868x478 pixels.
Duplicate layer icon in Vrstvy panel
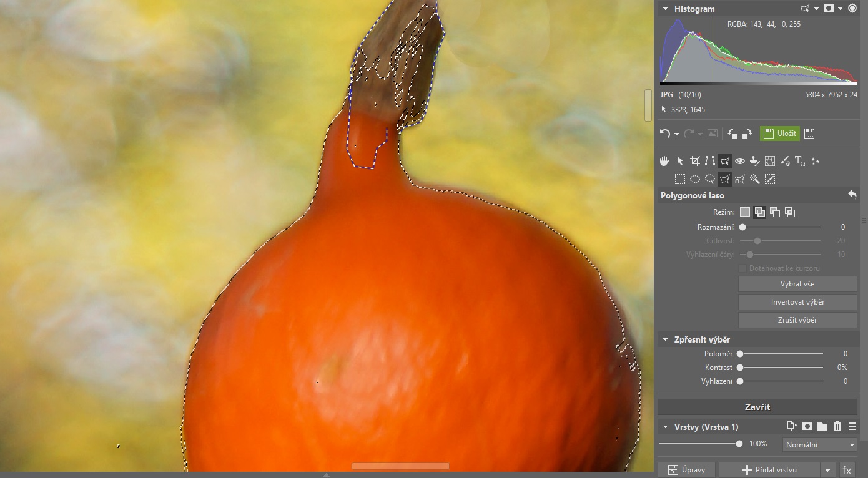[792, 427]
